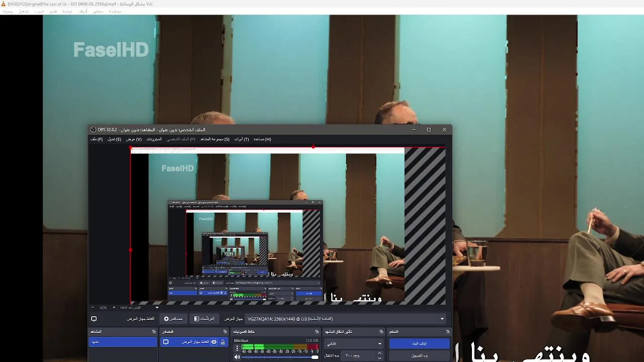Image resolution: width=644 pixels, height=362 pixels.
Task: Hide Display Capture source with eye icon
Action: (214, 342)
